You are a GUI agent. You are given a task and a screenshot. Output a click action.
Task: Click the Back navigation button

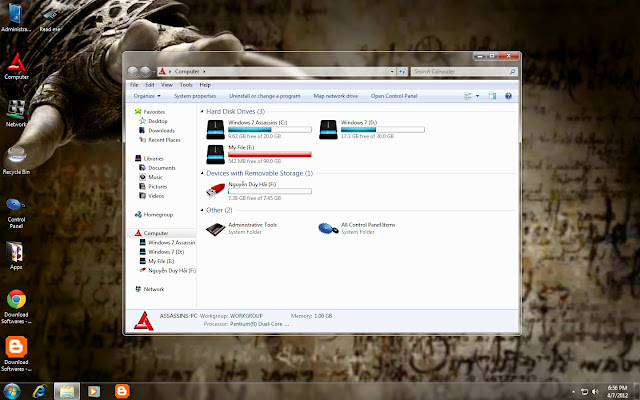[133, 71]
